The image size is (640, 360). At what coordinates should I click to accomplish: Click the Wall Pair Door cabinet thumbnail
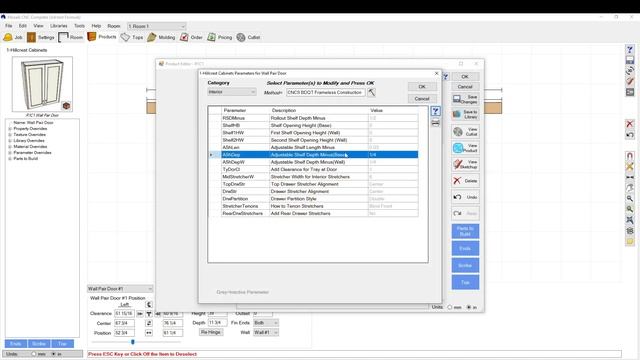(x=42, y=84)
